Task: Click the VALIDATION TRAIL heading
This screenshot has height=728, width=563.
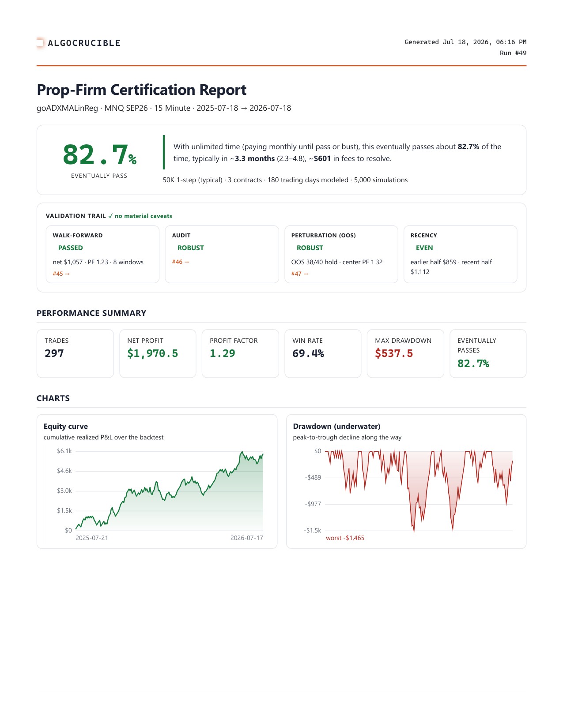Action: tap(76, 216)
